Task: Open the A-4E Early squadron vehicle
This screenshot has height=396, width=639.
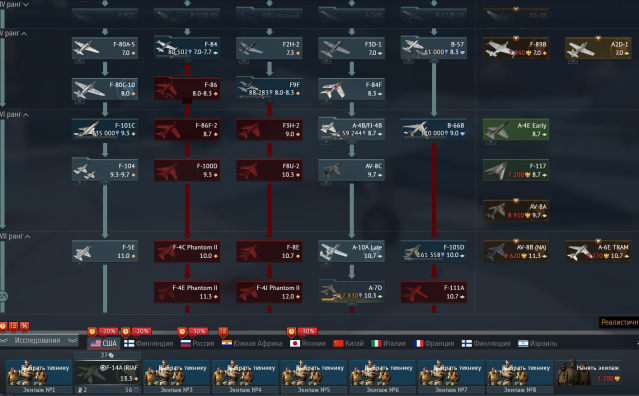Action: [x=516, y=129]
